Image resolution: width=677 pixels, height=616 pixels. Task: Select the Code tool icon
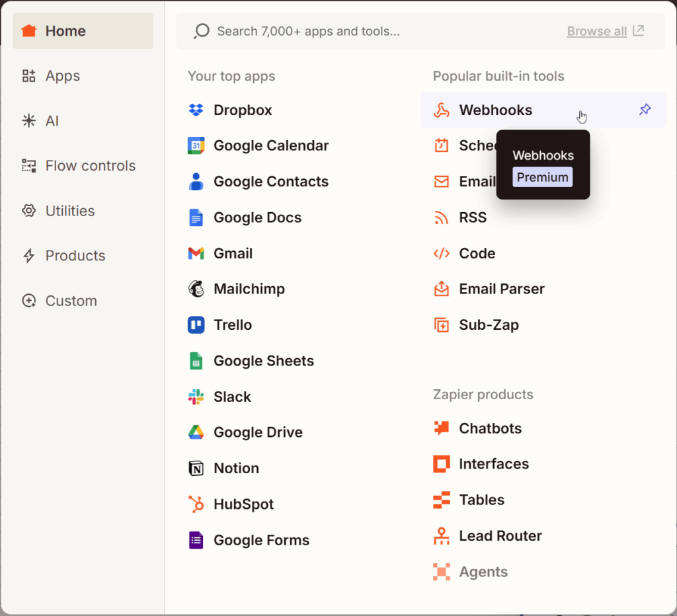pos(441,253)
